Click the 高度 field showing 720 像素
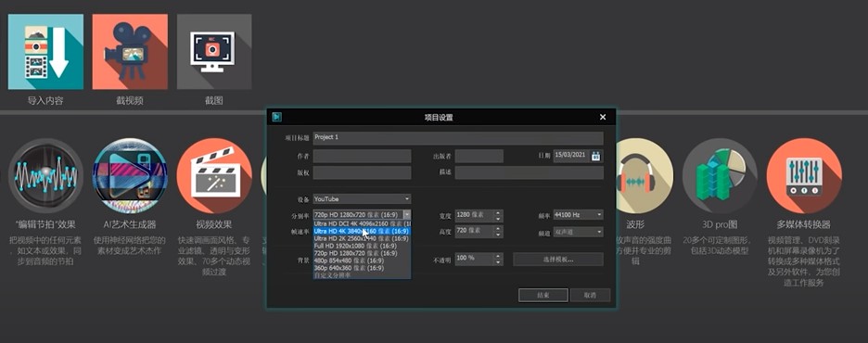868x343 pixels. 475,232
